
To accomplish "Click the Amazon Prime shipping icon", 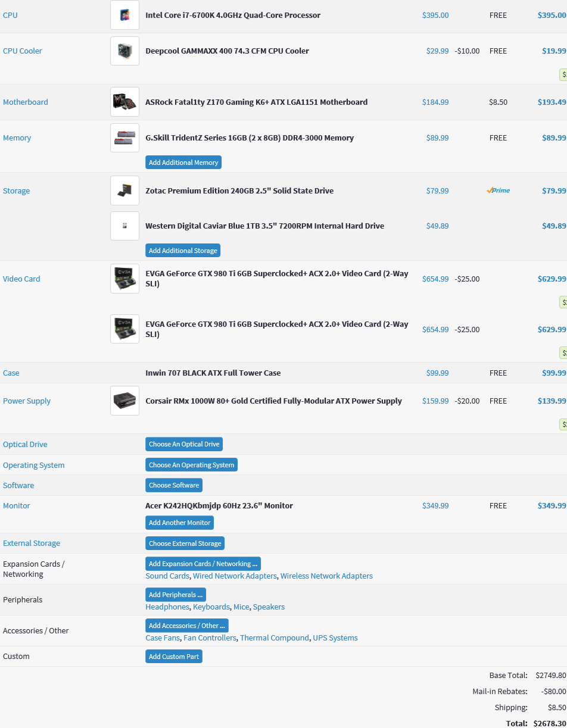I will [498, 190].
